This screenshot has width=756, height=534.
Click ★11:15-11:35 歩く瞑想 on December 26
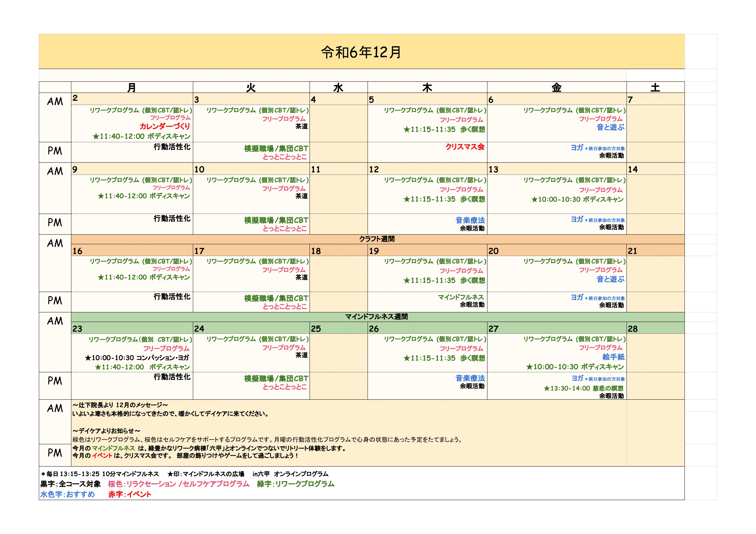coord(444,358)
